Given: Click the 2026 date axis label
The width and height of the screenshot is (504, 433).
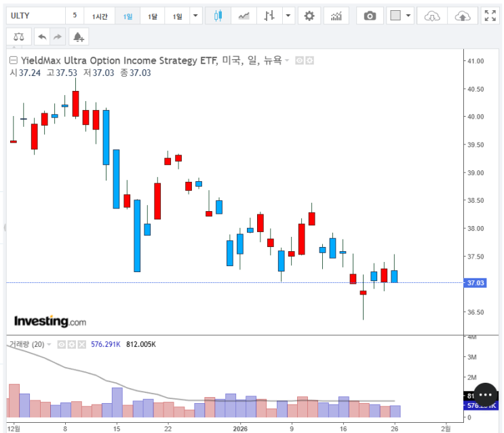Looking at the screenshot, I should [240, 428].
